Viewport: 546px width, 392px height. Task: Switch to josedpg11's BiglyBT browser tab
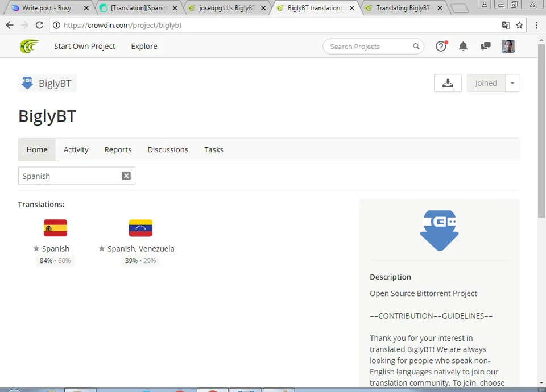[x=227, y=8]
